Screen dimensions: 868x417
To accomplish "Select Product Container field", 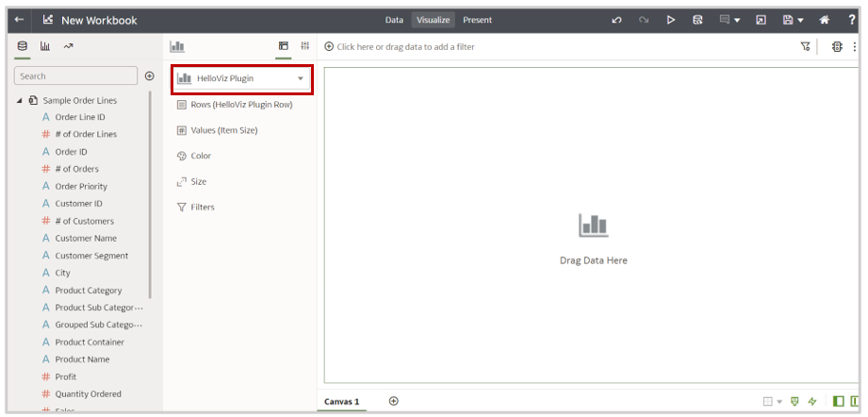I will 90,342.
